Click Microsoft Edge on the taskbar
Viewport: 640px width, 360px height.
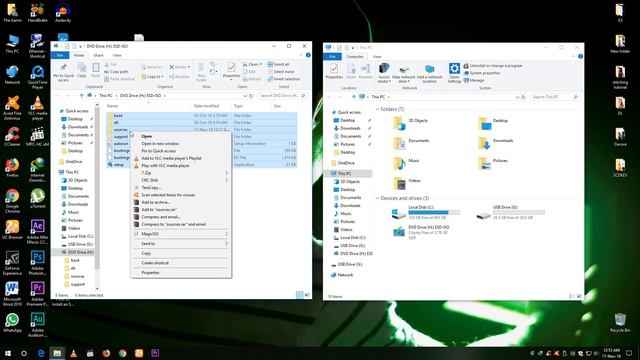point(41,353)
